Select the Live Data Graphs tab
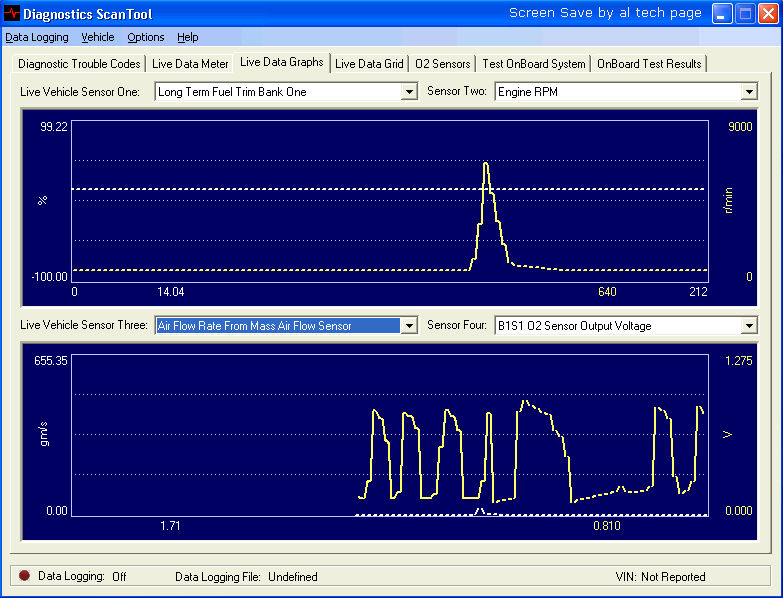 (x=282, y=62)
